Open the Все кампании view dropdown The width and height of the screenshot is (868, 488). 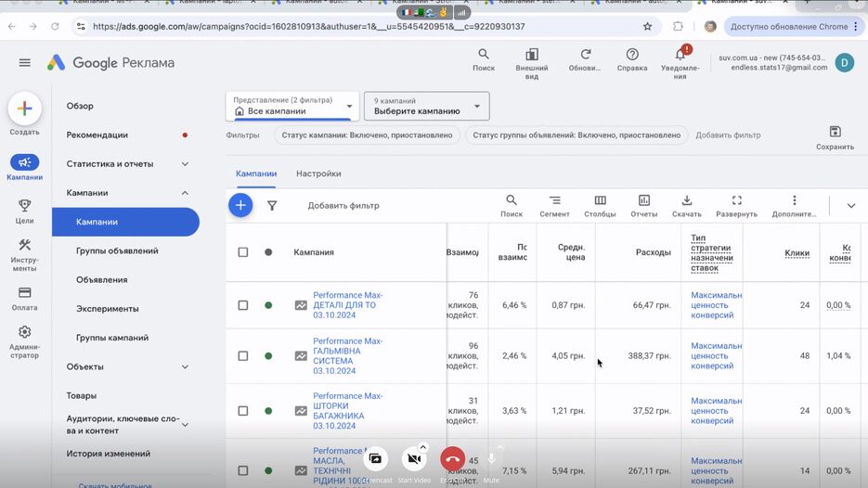(x=292, y=106)
